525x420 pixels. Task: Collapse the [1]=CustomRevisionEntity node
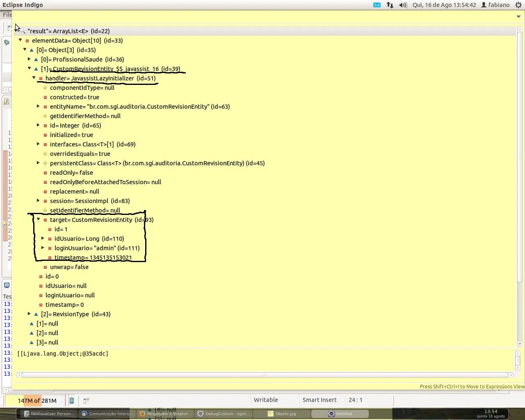coord(29,68)
